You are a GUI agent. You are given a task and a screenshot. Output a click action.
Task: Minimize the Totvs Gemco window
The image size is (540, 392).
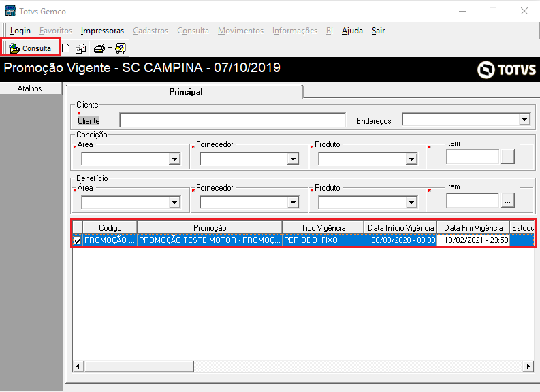point(462,11)
